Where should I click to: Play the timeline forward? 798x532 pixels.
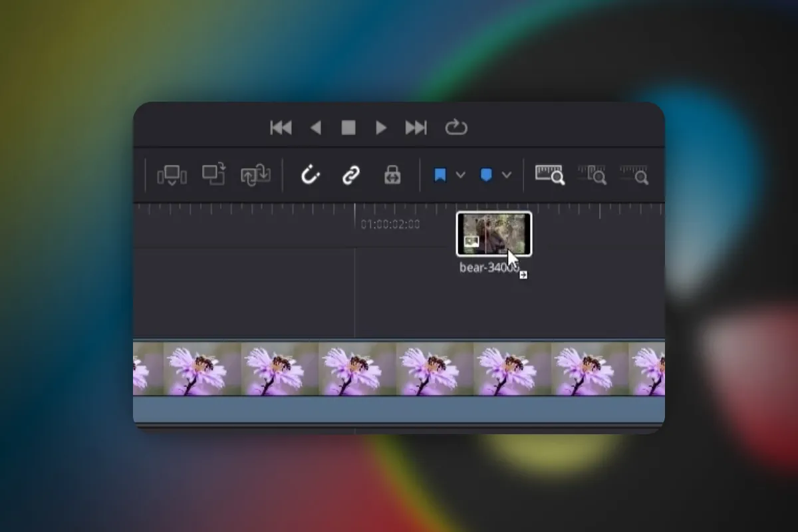(x=381, y=128)
